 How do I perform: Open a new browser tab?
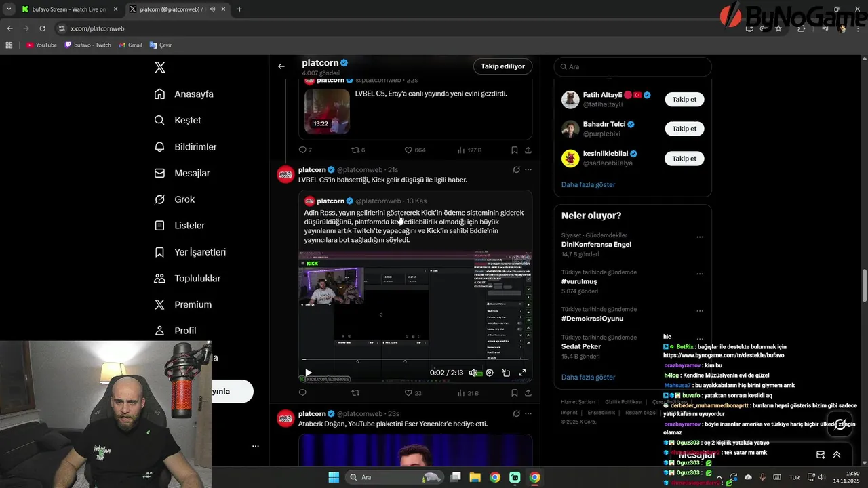coord(239,9)
